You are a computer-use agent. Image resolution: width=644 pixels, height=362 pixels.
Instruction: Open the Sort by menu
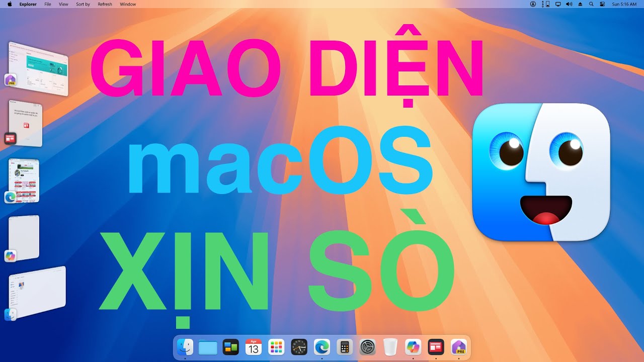[x=83, y=4]
